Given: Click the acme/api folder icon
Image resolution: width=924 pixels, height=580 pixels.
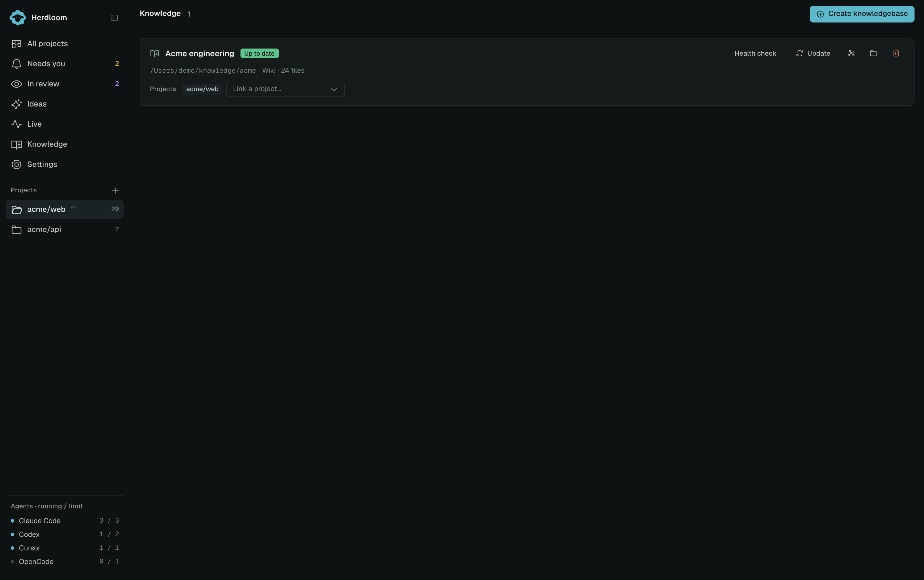Looking at the screenshot, I should pyautogui.click(x=17, y=230).
